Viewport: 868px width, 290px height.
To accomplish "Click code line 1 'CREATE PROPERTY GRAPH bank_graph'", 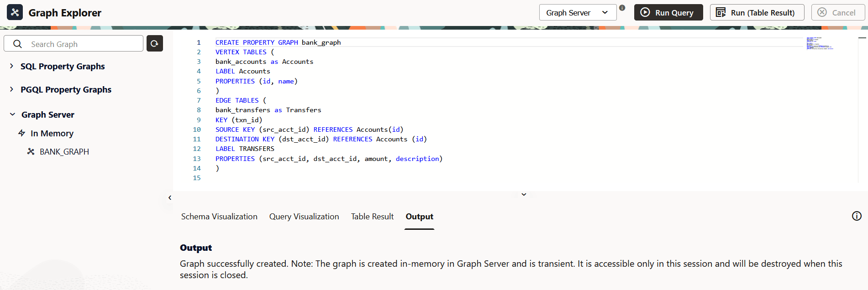I will (278, 42).
